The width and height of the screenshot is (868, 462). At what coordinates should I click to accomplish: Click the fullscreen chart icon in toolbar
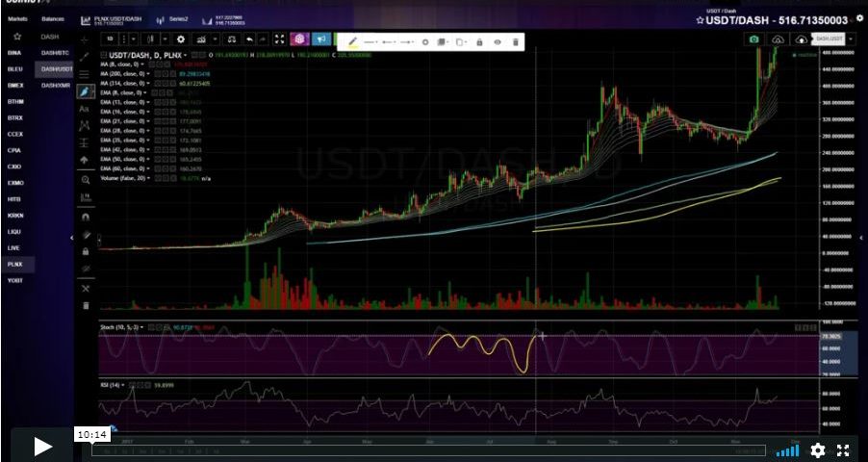point(279,39)
